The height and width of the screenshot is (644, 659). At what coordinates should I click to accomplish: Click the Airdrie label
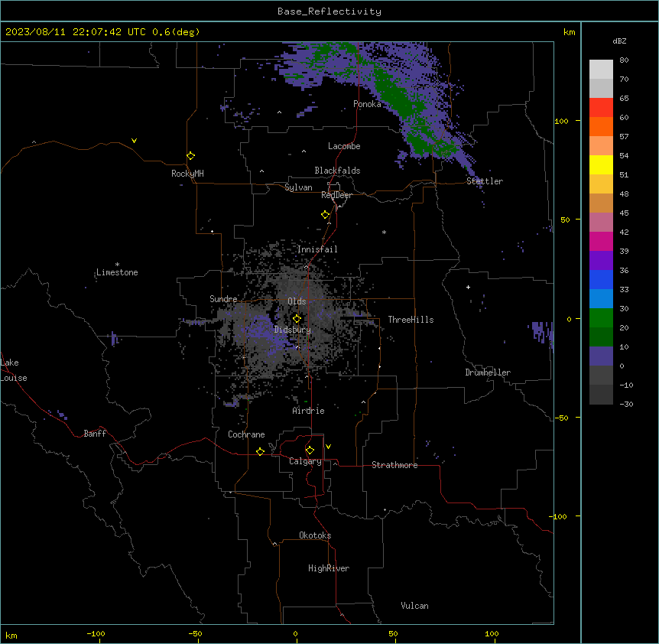pos(308,411)
